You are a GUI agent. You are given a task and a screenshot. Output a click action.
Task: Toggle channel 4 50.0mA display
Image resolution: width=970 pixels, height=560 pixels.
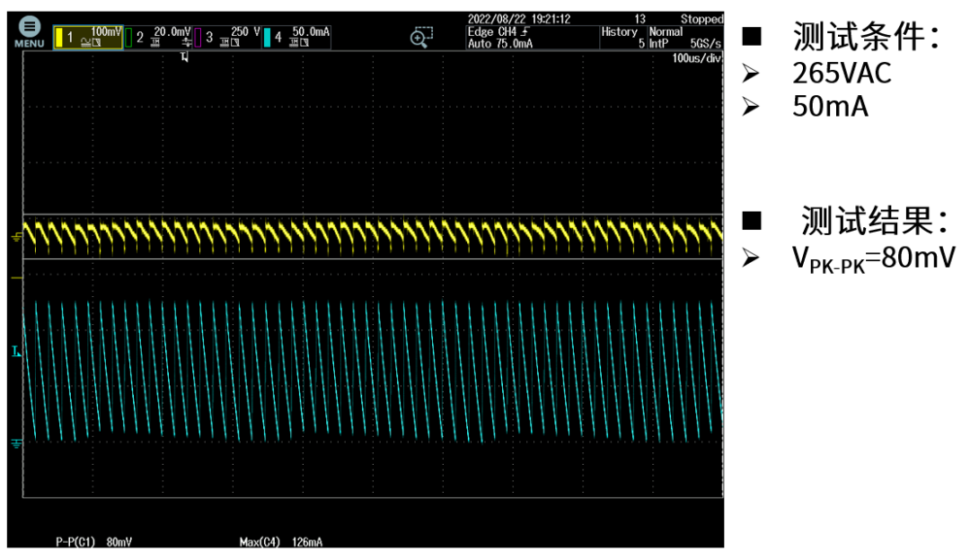coord(298,37)
